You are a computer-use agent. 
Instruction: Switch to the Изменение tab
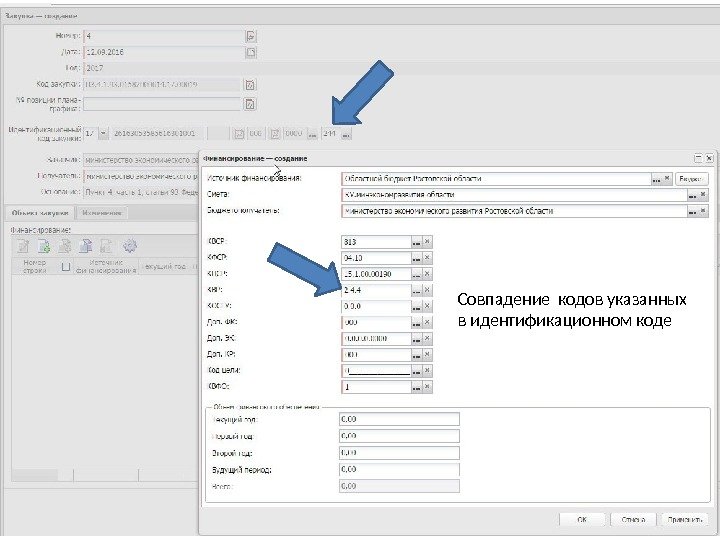(102, 213)
